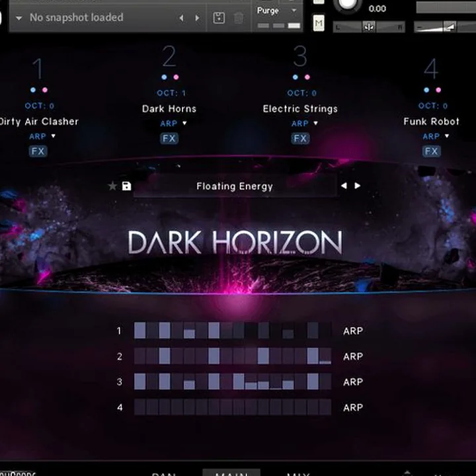This screenshot has width=476, height=476.
Task: Toggle blue dot of layer 1
Action: 33,90
